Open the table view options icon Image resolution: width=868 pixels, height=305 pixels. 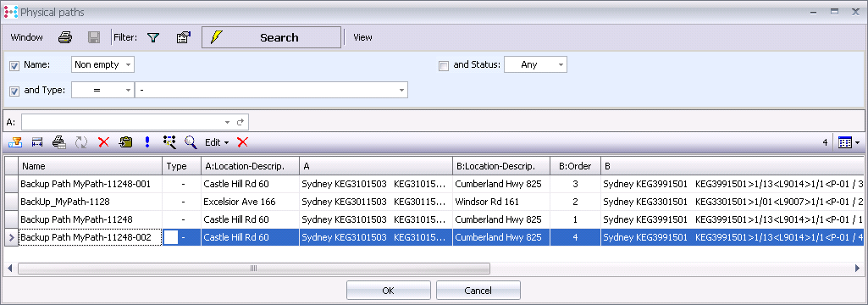click(x=849, y=142)
